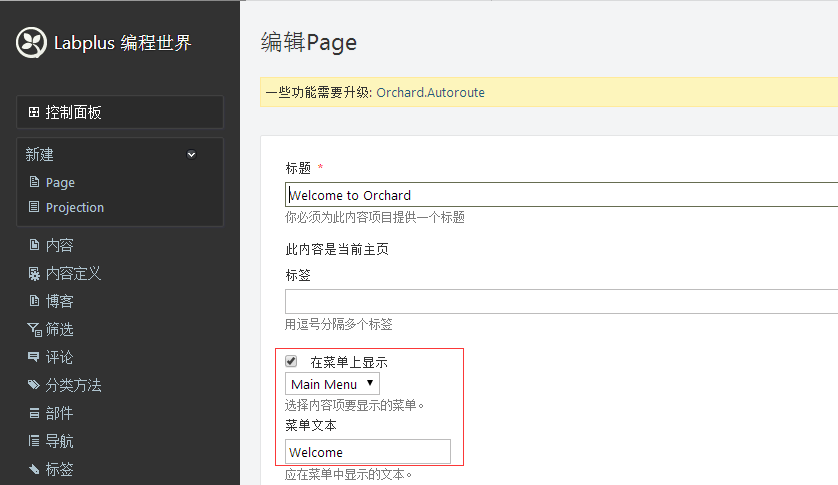Select 内容 in the sidebar
838x485 pixels.
point(59,245)
